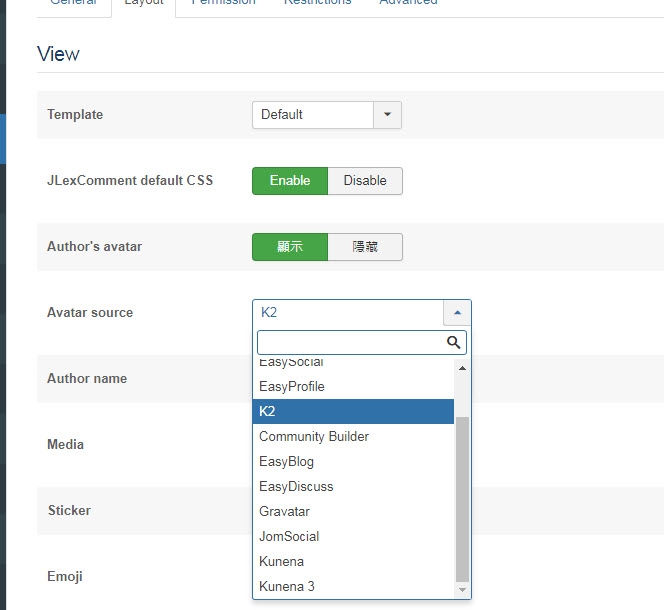Screen dimensions: 664x610
Task: Select JomSocial option
Action: coord(289,536)
